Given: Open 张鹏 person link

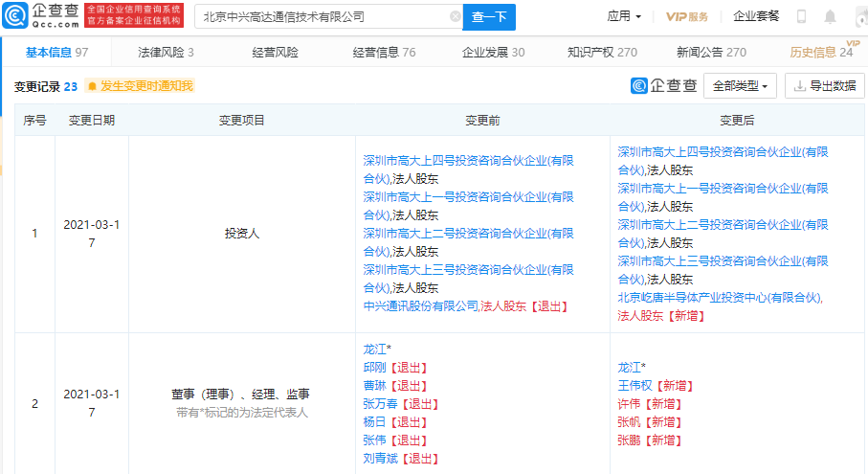Looking at the screenshot, I should click(x=629, y=440).
